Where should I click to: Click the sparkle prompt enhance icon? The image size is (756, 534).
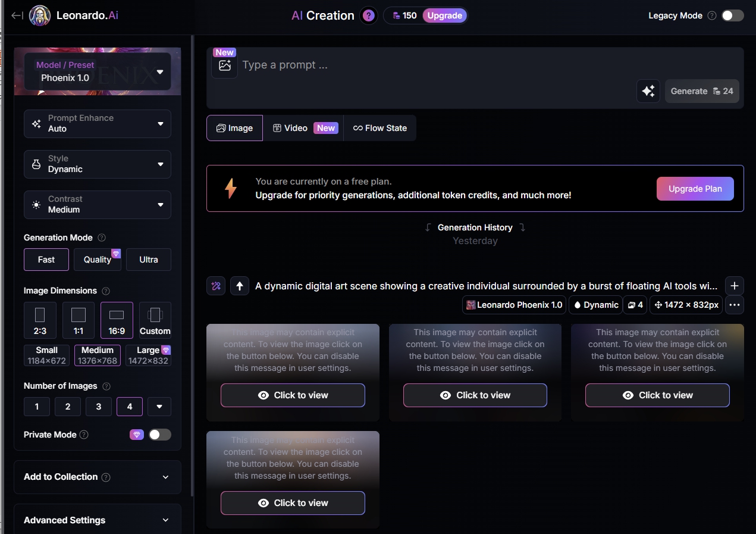648,91
